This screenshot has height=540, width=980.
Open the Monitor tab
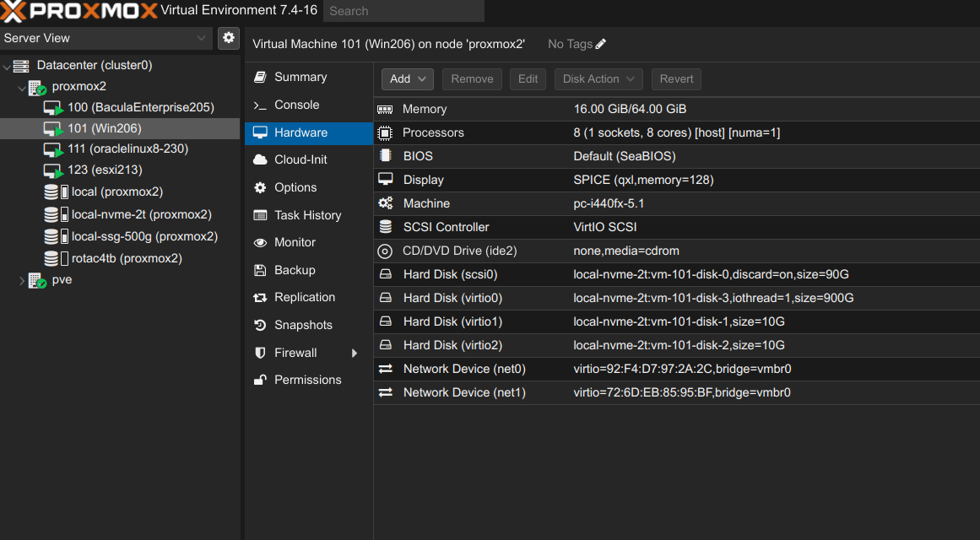309,242
